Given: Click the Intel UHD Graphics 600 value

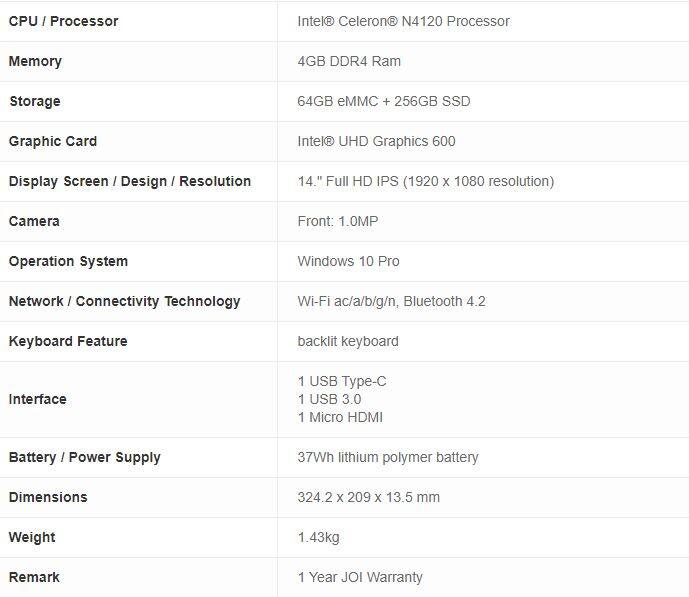Looking at the screenshot, I should pos(376,141).
